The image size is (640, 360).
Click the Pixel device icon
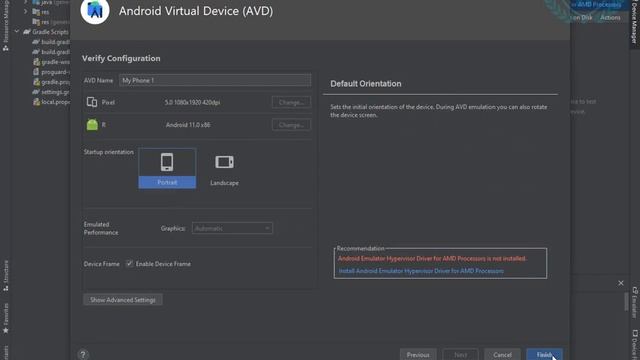tap(92, 102)
